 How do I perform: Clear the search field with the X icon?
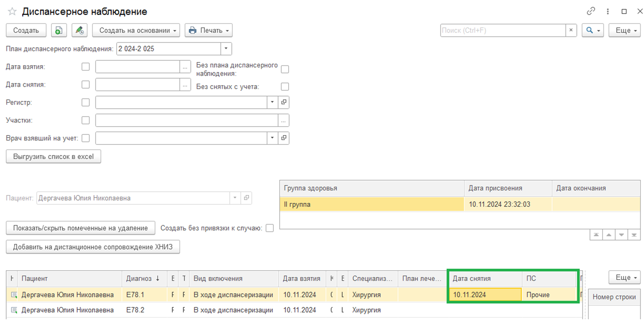tap(571, 30)
